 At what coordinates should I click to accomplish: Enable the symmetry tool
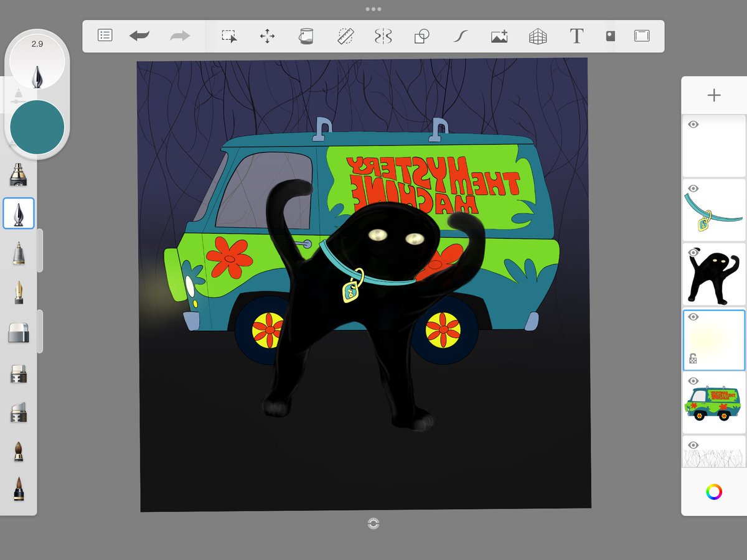pos(383,36)
